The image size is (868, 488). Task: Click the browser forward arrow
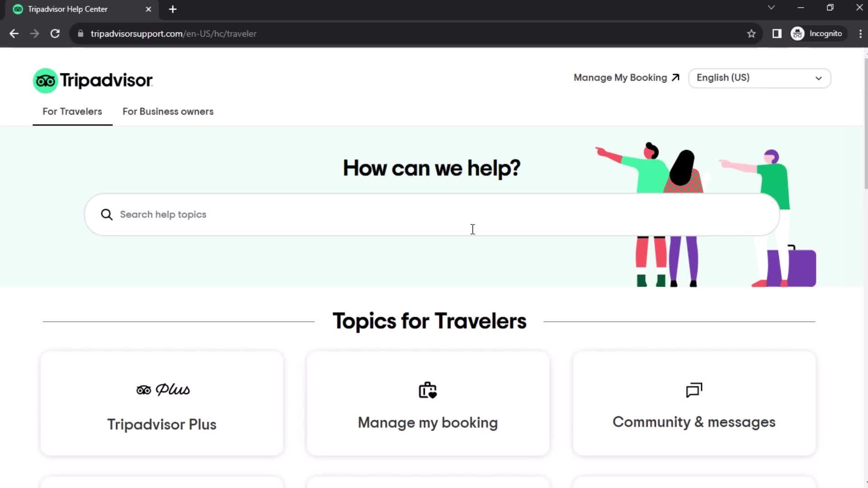coord(34,34)
